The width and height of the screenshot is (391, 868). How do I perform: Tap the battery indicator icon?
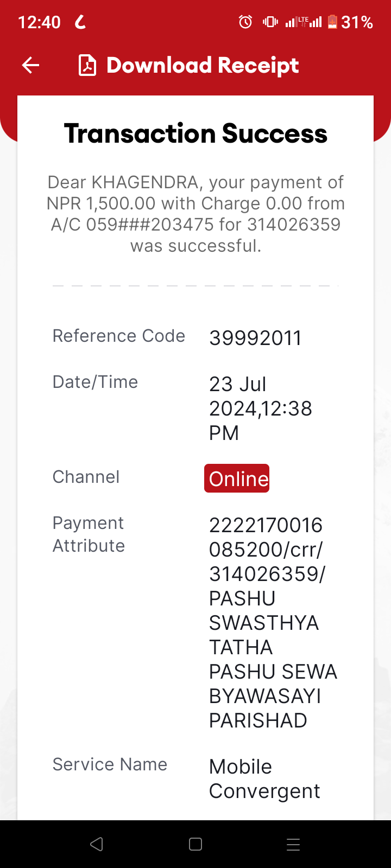pyautogui.click(x=333, y=22)
